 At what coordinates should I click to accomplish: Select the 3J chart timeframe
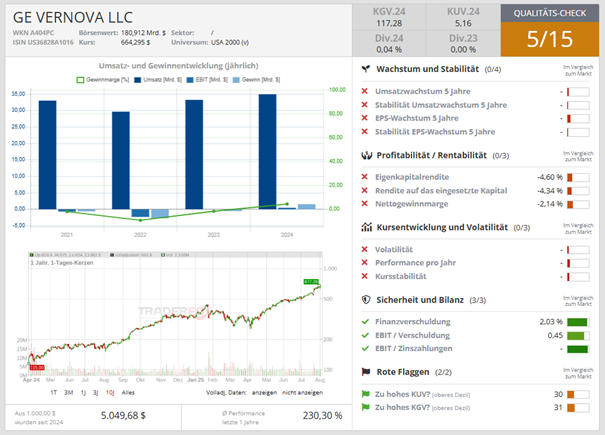click(95, 393)
